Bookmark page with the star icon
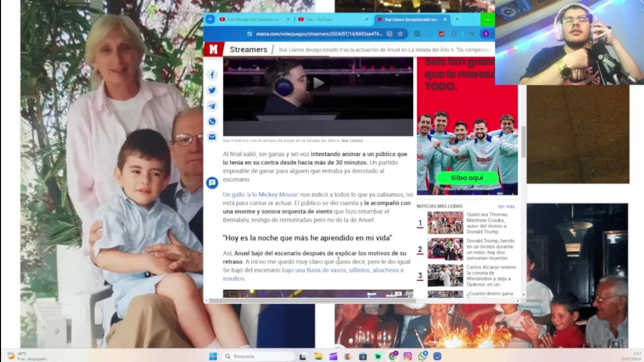 (x=400, y=34)
